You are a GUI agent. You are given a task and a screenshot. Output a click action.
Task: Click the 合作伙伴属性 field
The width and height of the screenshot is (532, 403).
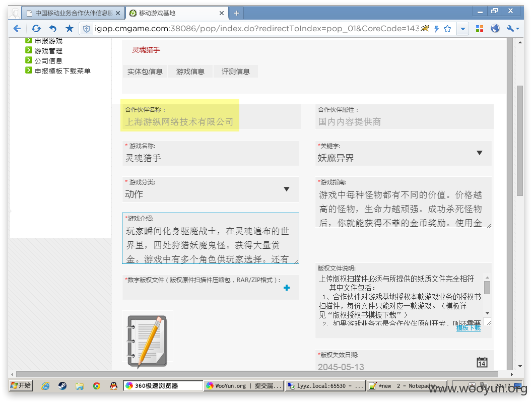[x=405, y=117]
